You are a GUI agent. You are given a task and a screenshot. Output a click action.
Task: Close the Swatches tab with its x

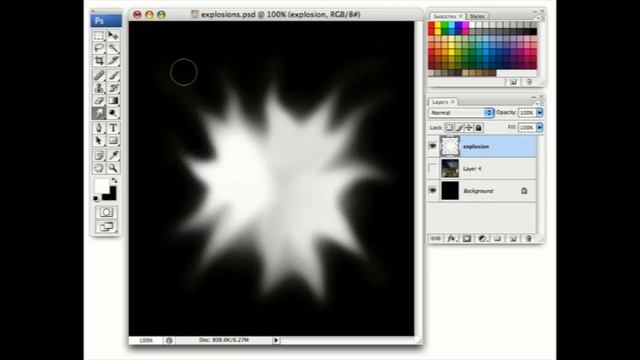460,16
